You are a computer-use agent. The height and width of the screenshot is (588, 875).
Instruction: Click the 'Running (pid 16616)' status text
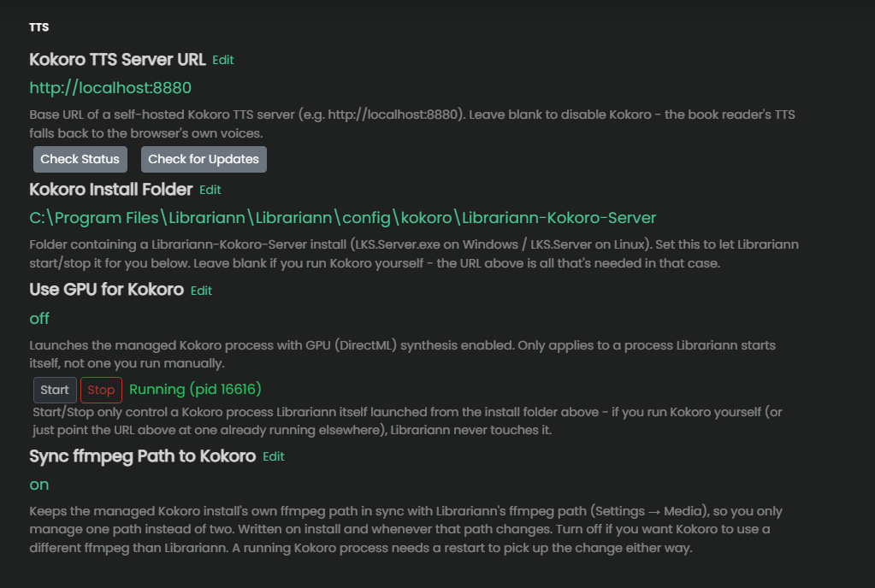(x=195, y=390)
